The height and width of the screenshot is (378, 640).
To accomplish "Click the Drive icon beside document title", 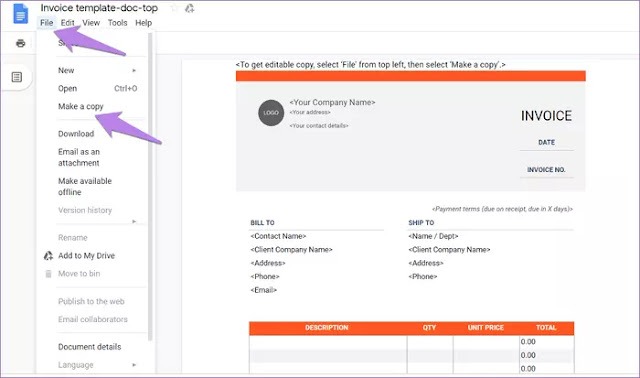I will click(x=189, y=8).
